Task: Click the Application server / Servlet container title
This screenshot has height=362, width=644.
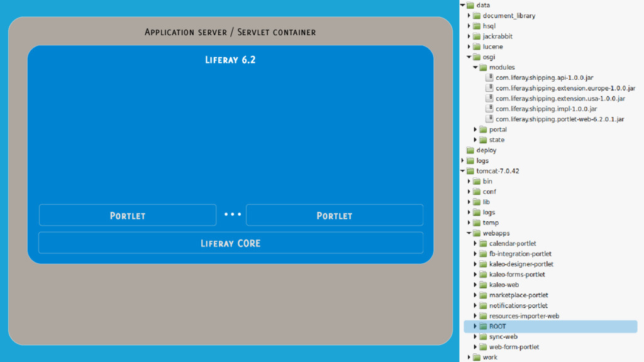Action: click(x=230, y=32)
